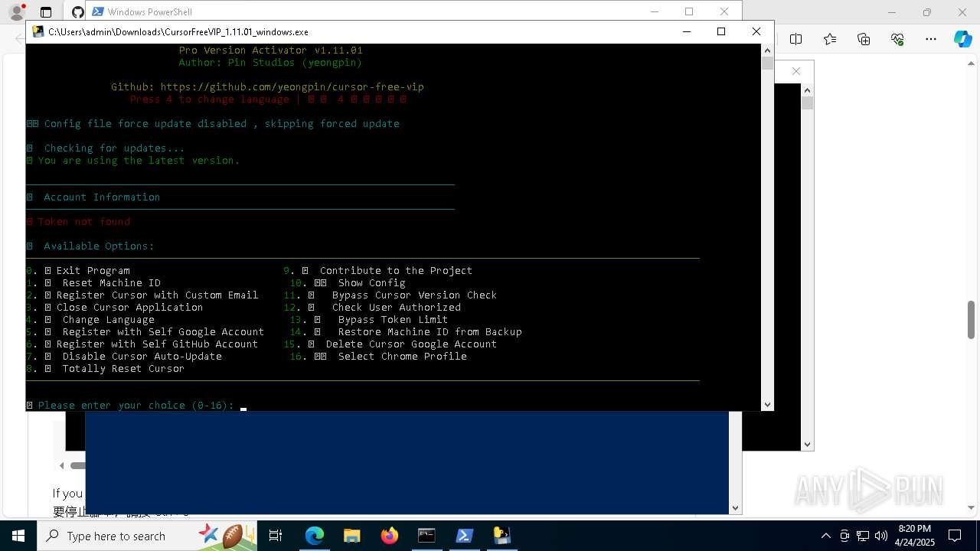Restore down the Edge browser window
Screen dimensions: 980x551
click(x=927, y=12)
